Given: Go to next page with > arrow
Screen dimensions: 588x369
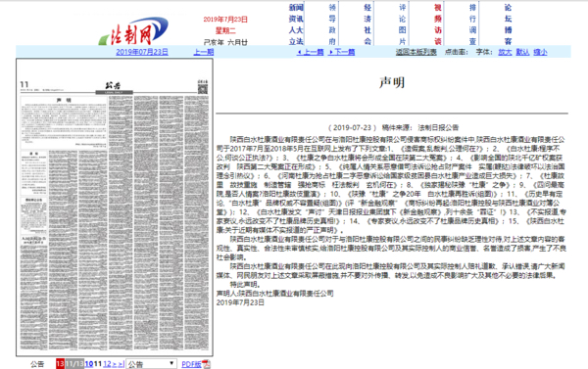Looking at the screenshot, I should [x=115, y=364].
